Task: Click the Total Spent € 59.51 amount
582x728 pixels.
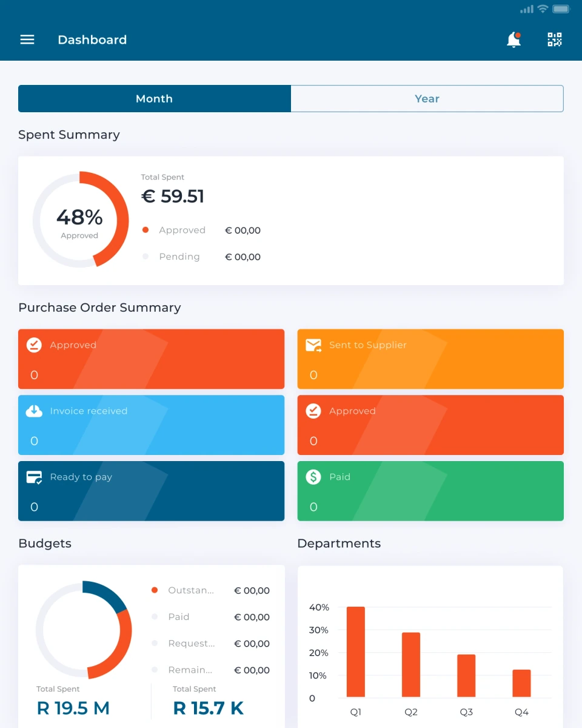Action: pyautogui.click(x=173, y=197)
